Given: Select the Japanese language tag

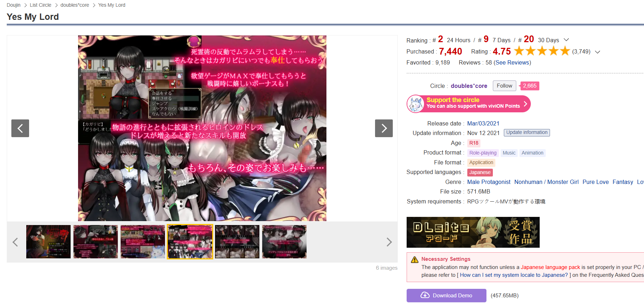Looking at the screenshot, I should pyautogui.click(x=480, y=173).
